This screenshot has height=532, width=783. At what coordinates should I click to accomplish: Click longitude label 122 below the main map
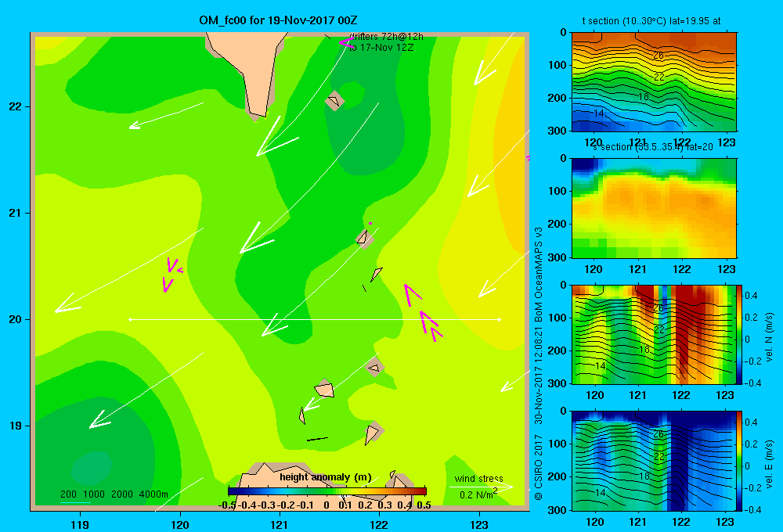pyautogui.click(x=379, y=524)
